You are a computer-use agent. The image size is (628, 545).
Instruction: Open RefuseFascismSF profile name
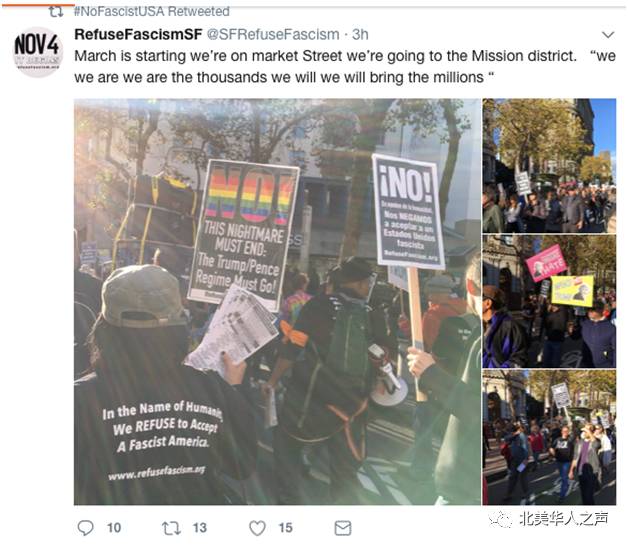click(138, 34)
